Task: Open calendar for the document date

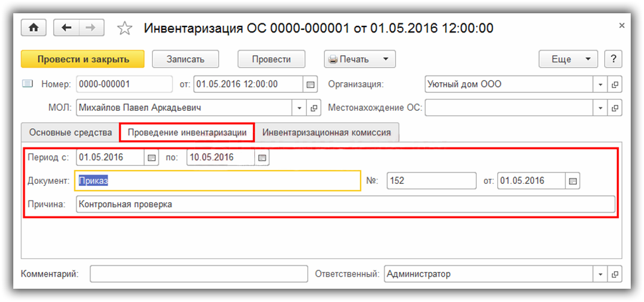Action: (311, 84)
